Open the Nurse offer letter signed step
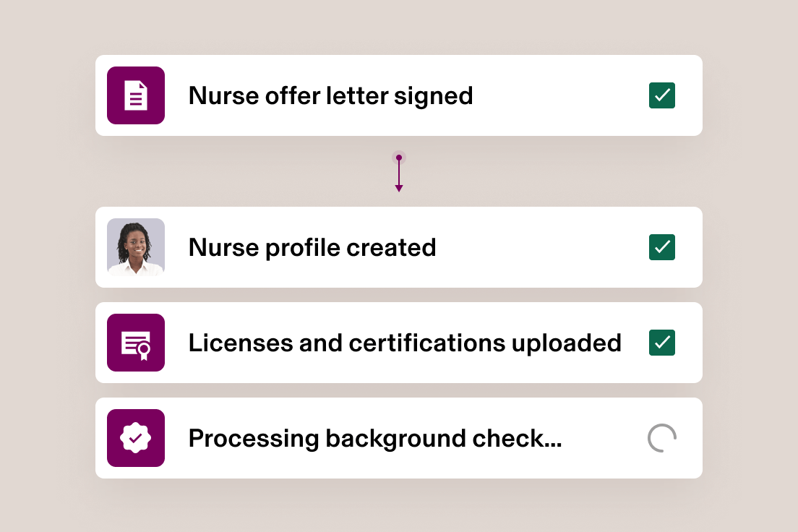The width and height of the screenshot is (798, 532). [399, 95]
